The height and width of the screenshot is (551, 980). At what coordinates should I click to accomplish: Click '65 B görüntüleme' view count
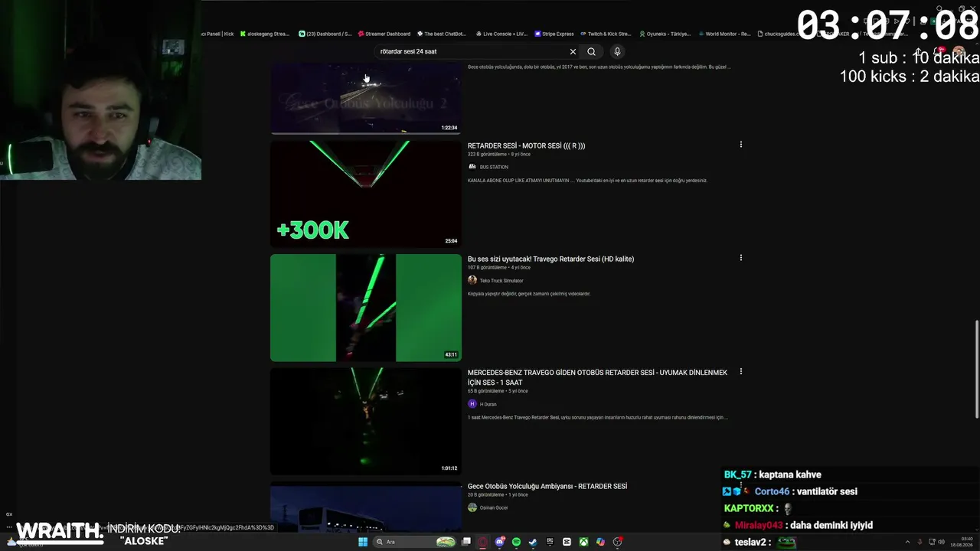486,391
